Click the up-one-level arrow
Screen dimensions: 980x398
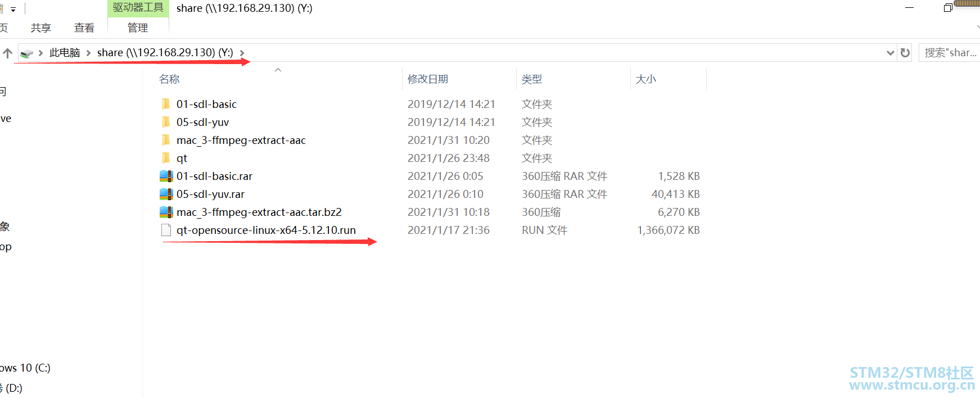coord(7,53)
